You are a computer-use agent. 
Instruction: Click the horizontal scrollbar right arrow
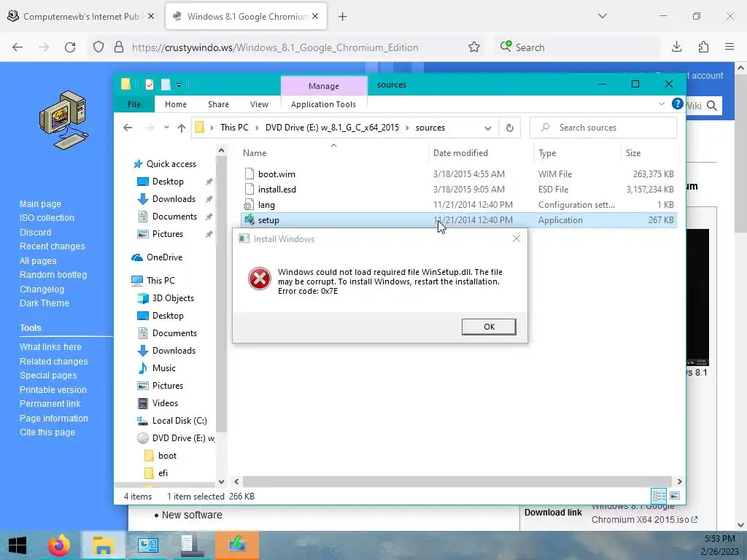pos(679,481)
